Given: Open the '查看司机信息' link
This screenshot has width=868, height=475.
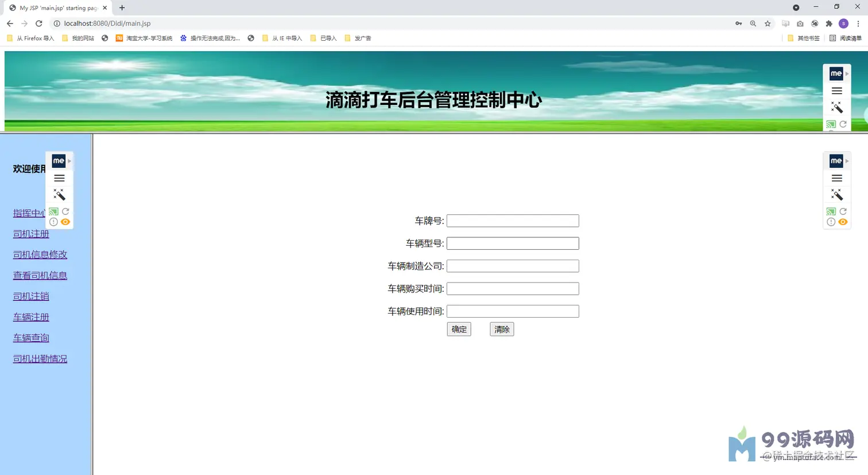Looking at the screenshot, I should tap(40, 275).
